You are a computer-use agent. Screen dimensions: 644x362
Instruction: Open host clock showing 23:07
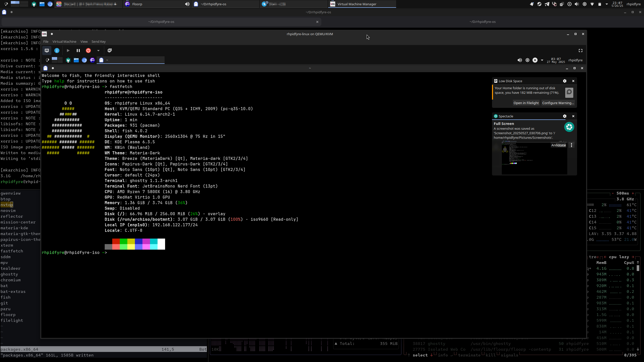(617, 4)
